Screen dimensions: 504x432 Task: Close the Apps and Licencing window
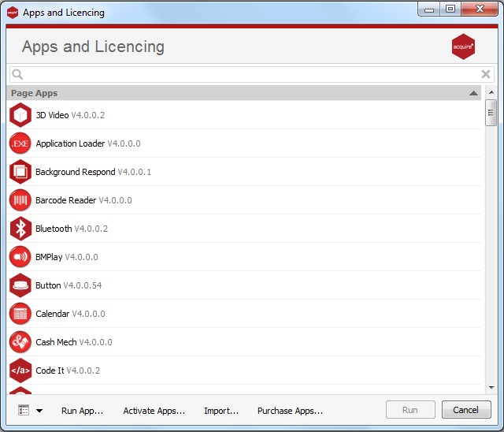(480, 9)
